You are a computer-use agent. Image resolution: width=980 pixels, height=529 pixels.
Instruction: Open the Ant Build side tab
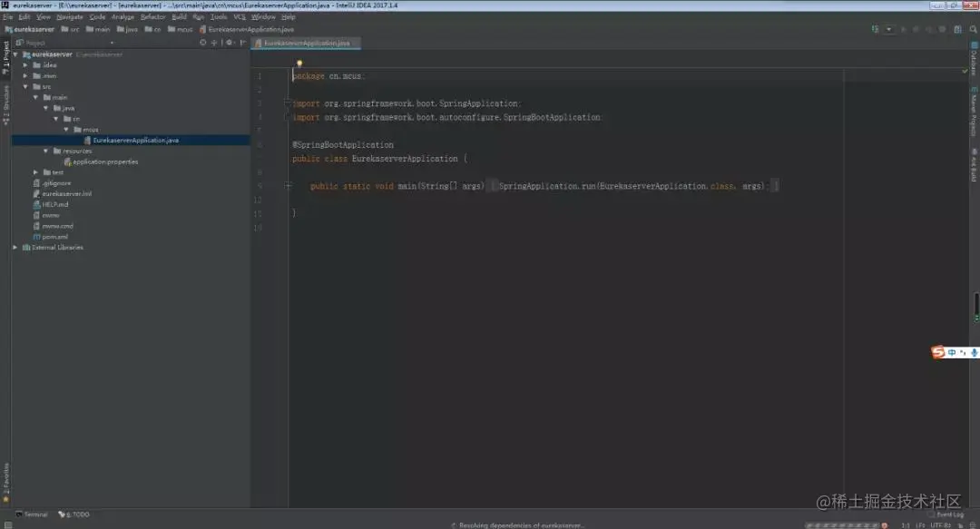pos(974,165)
